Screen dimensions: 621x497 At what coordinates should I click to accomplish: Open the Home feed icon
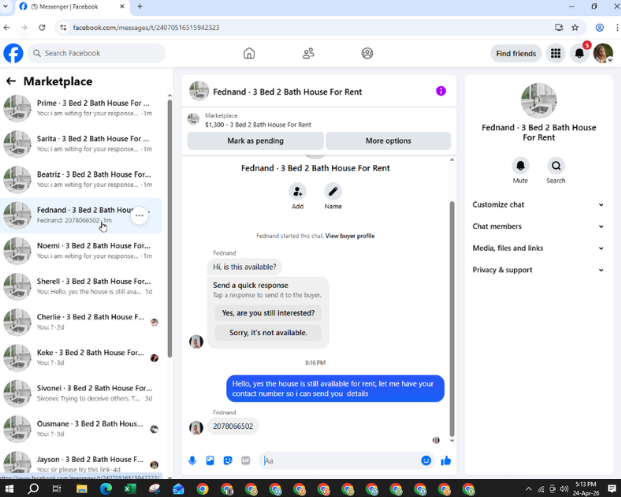coord(249,53)
